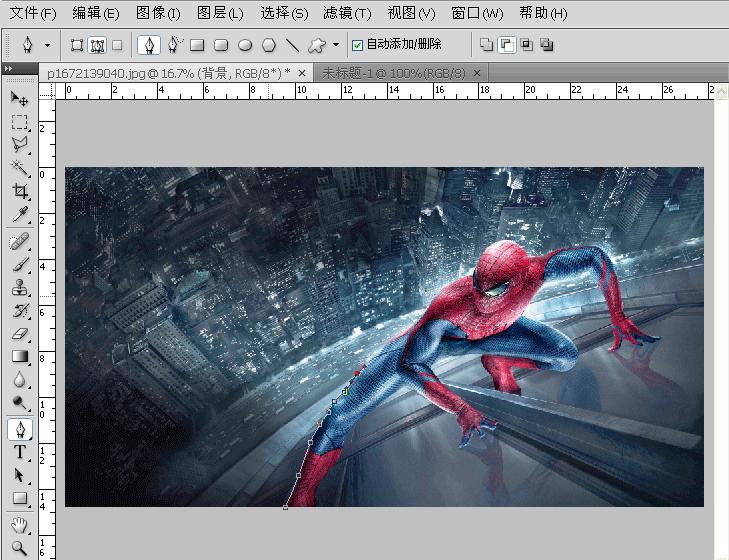The width and height of the screenshot is (729, 560).
Task: Expand the toolbox collapse arrows at top
Action: coord(9,69)
